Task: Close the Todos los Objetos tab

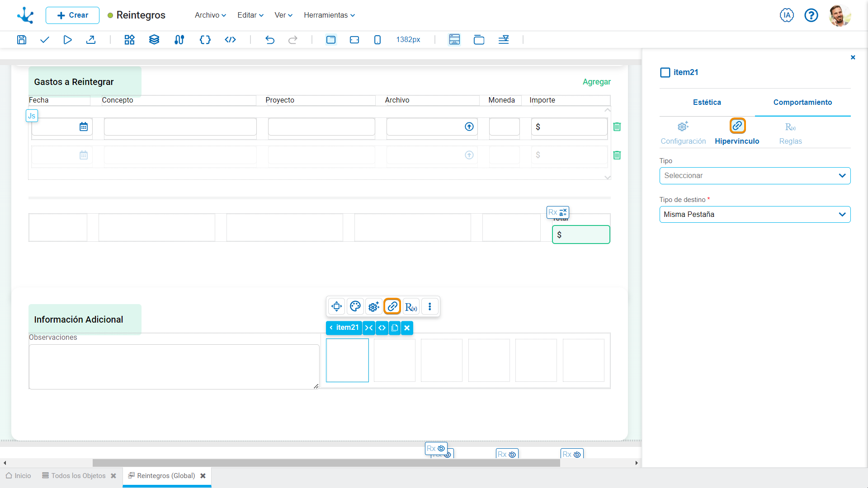Action: point(113,476)
